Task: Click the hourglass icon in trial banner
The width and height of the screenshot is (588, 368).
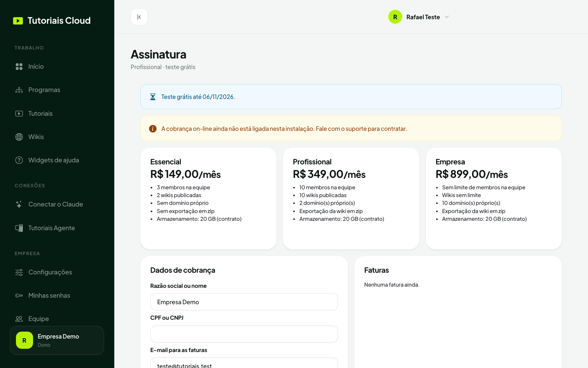Action: [153, 97]
